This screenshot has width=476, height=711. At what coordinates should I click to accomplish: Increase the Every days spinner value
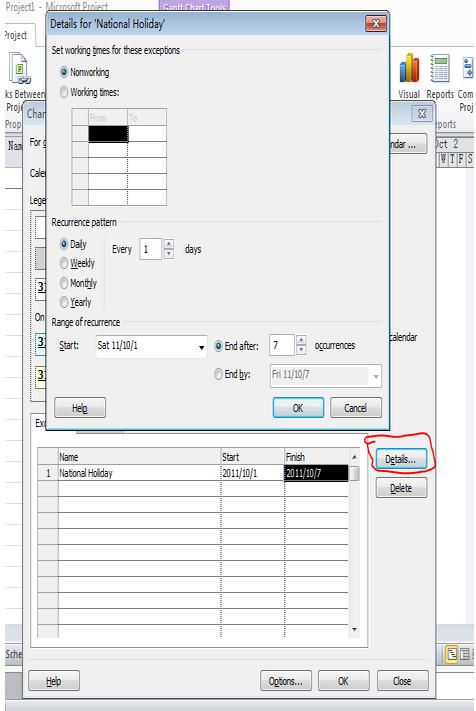pyautogui.click(x=169, y=244)
